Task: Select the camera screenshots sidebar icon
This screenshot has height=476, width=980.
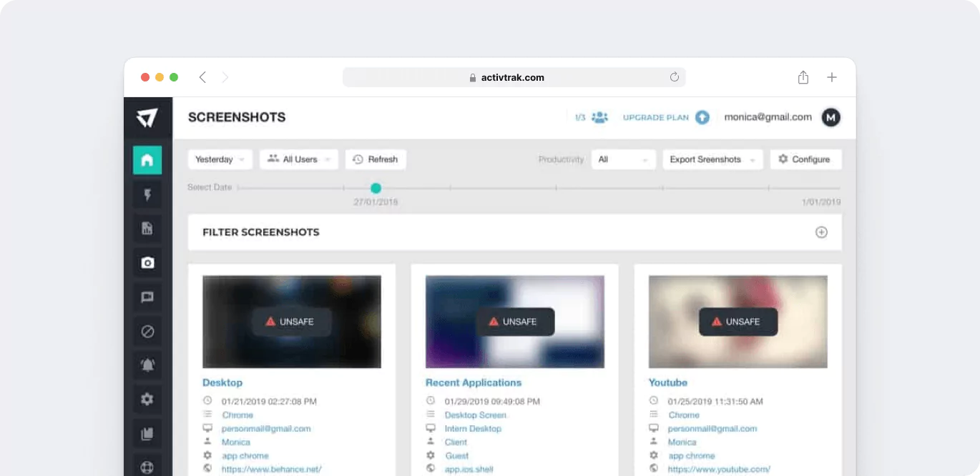Action: (147, 263)
